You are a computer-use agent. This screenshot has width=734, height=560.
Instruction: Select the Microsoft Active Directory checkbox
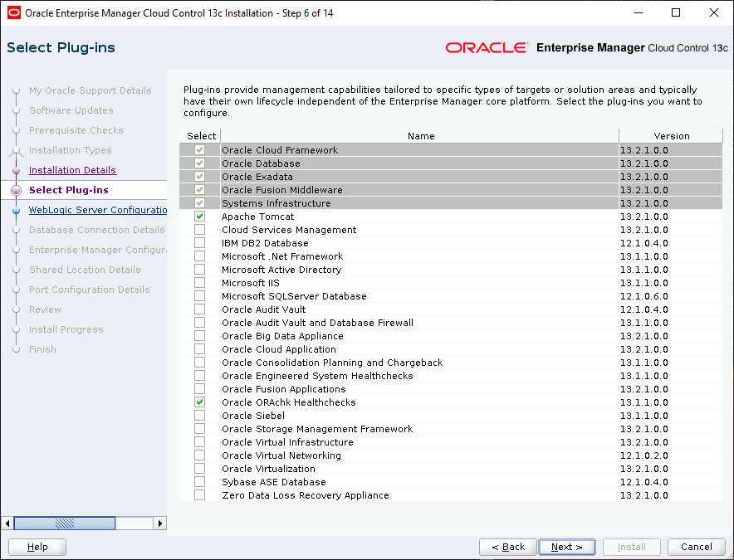point(200,270)
